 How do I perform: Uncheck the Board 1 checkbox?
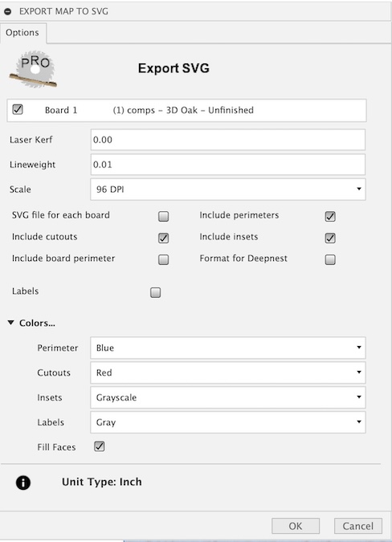18,109
